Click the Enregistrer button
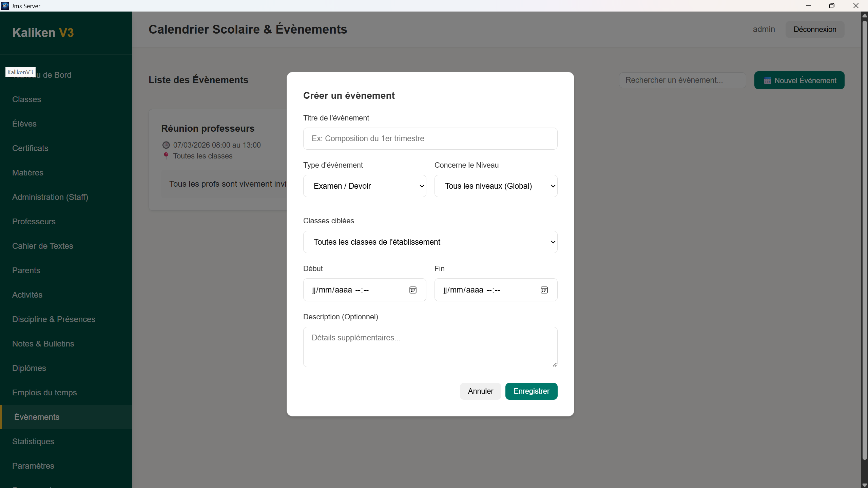This screenshot has height=488, width=868. coord(531,391)
